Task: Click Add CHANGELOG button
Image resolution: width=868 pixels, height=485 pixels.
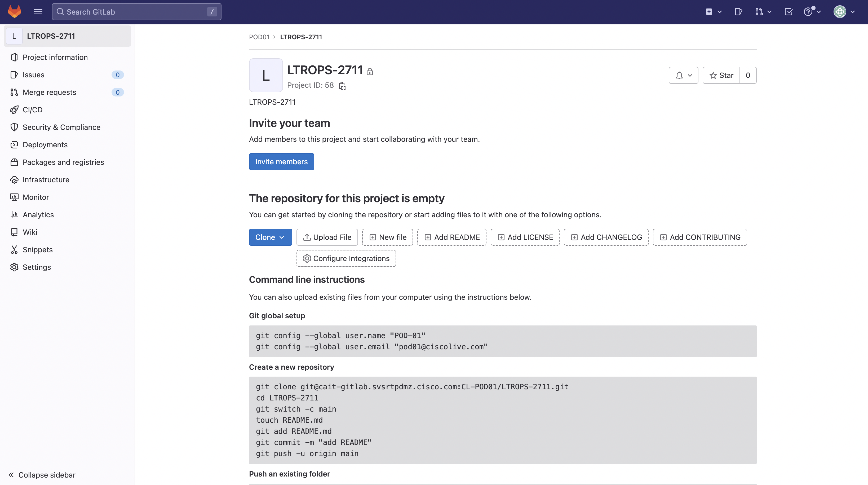Action: pos(606,237)
